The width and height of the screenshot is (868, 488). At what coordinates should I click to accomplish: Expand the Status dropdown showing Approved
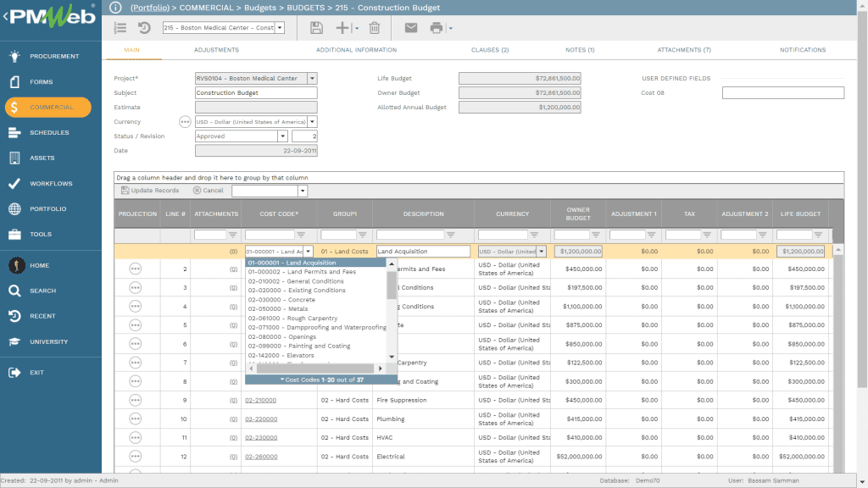click(282, 136)
